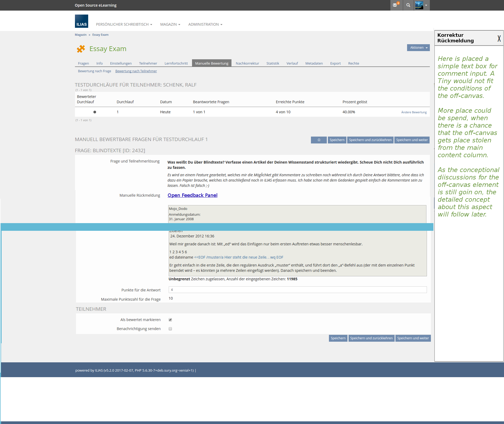504x424 pixels.
Task: Click the omega symbol button
Action: (x=319, y=140)
